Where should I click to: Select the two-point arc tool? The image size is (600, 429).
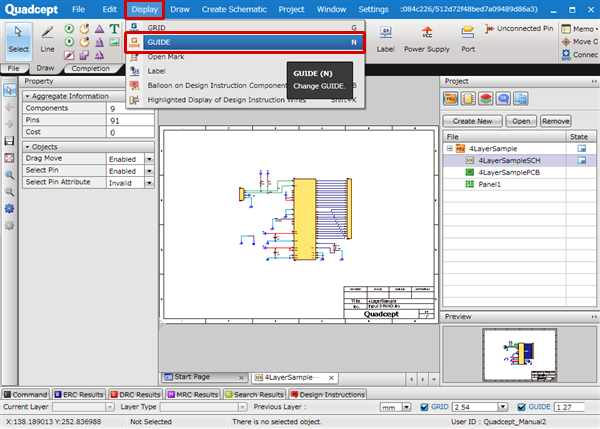(x=84, y=29)
